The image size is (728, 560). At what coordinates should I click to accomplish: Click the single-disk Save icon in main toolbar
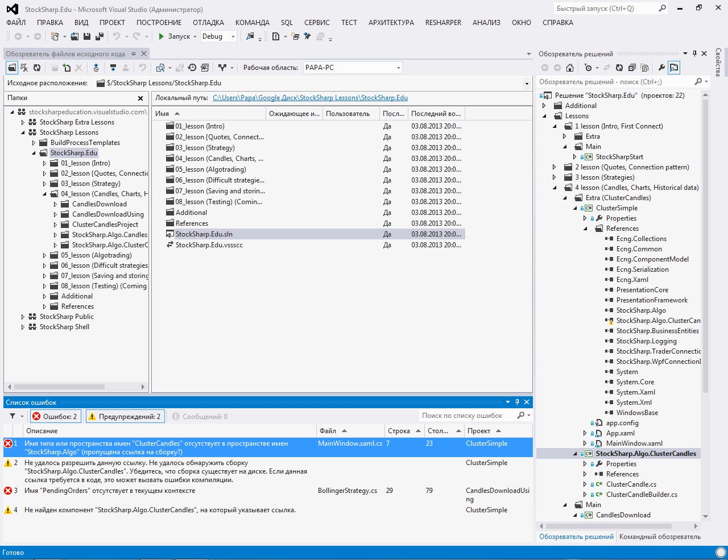tap(87, 36)
